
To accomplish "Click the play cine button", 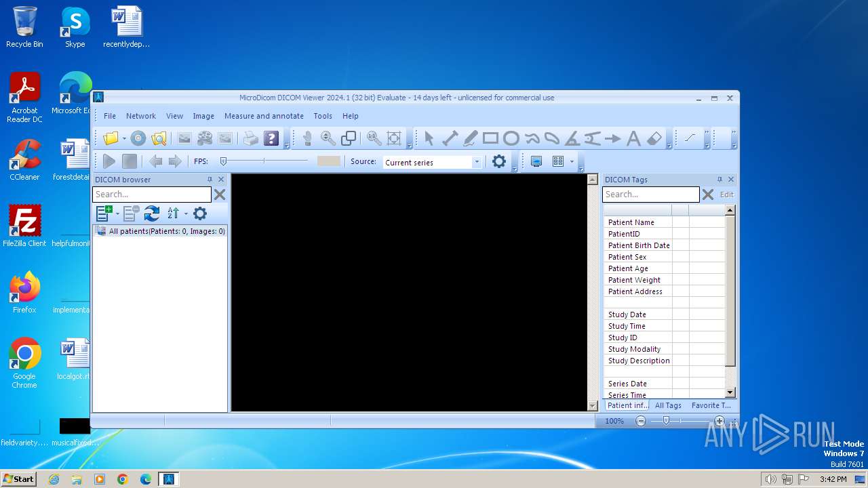I will [x=109, y=161].
